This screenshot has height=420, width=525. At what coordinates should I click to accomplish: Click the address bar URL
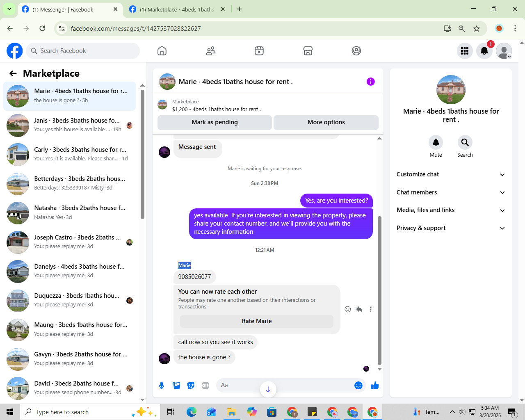[x=136, y=29]
